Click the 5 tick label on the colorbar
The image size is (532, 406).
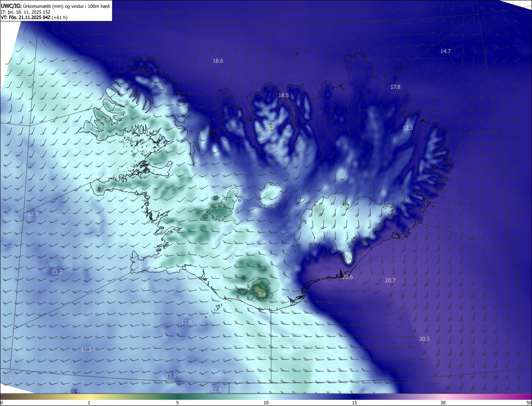tap(177, 403)
